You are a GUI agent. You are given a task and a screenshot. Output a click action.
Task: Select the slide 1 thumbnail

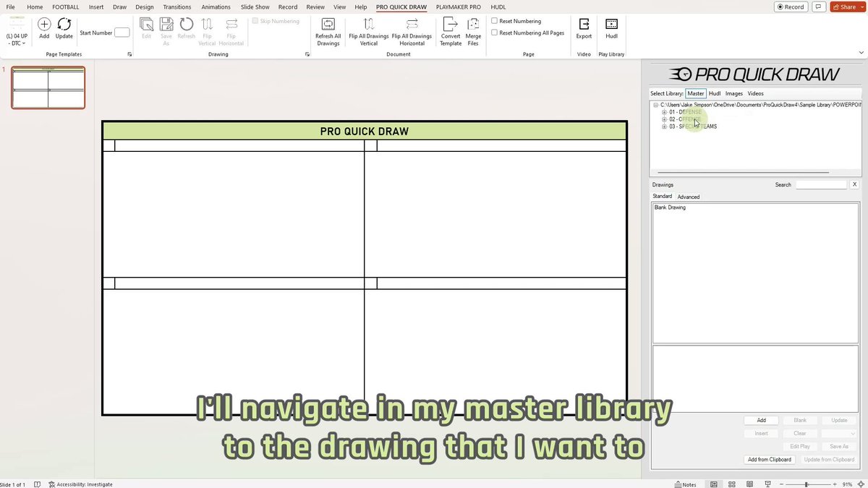click(x=48, y=87)
